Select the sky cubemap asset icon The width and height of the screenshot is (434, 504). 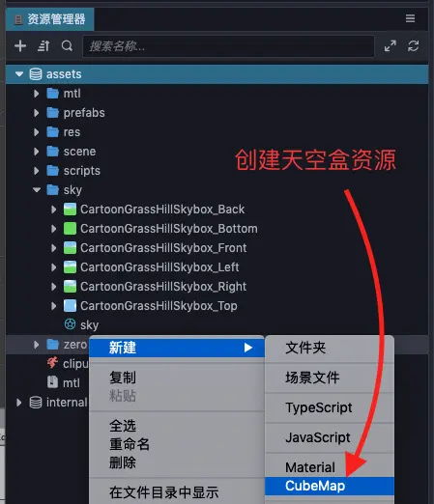pyautogui.click(x=70, y=324)
